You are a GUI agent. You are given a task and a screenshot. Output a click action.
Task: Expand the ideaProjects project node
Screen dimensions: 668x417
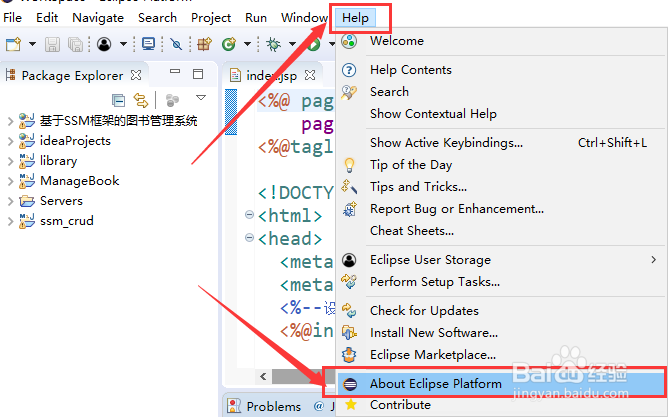pos(11,141)
